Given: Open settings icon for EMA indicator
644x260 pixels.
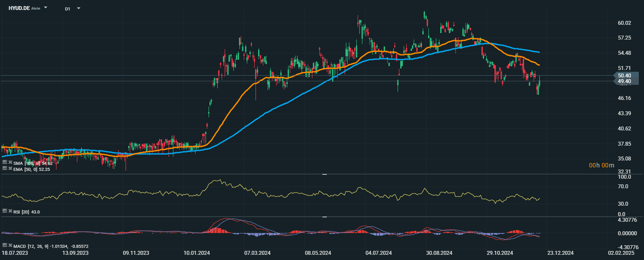Looking at the screenshot, I should point(4,168).
